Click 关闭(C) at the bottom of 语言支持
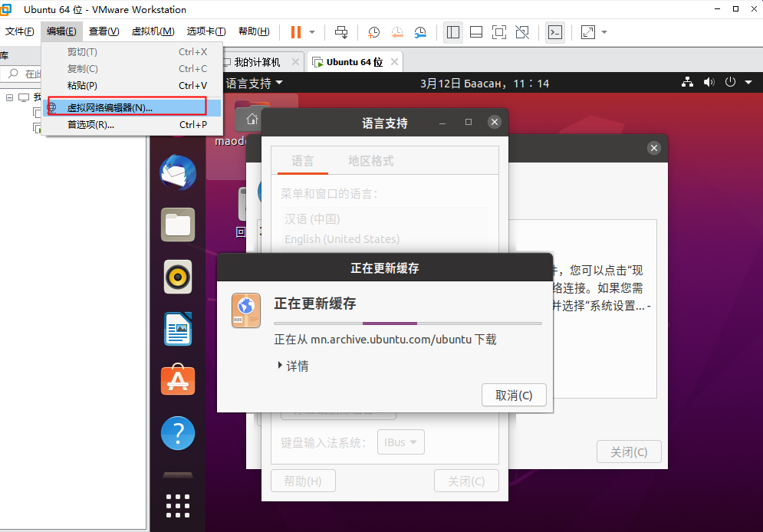The width and height of the screenshot is (763, 532). pyautogui.click(x=467, y=481)
